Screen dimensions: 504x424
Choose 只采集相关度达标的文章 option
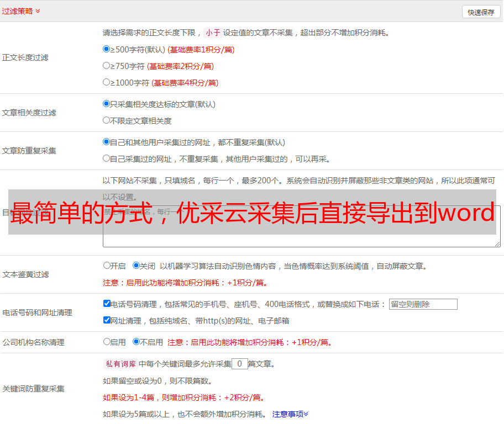pyautogui.click(x=107, y=104)
